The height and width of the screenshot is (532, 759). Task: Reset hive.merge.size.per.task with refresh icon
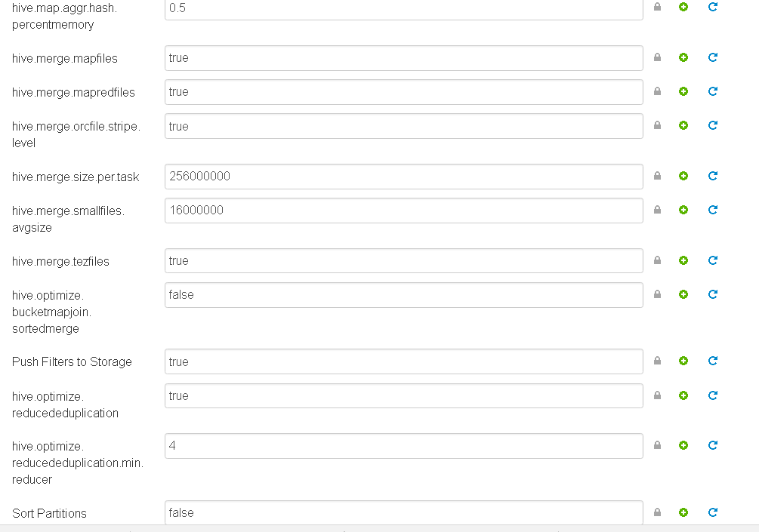coord(712,176)
